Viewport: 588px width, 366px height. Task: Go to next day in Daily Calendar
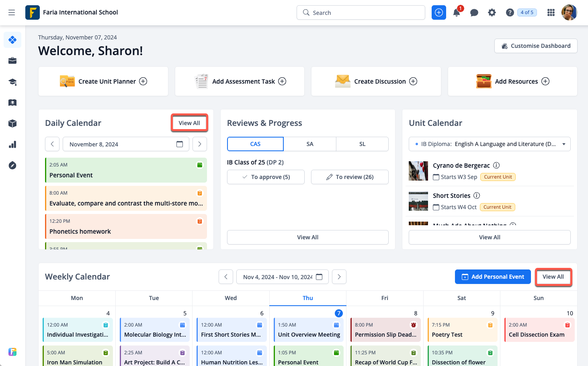(x=200, y=144)
